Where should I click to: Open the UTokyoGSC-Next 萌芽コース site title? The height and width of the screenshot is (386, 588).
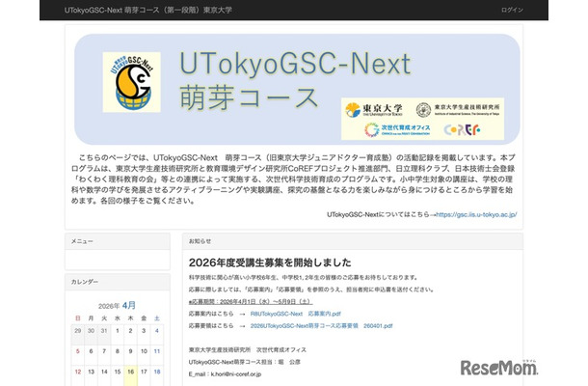148,11
